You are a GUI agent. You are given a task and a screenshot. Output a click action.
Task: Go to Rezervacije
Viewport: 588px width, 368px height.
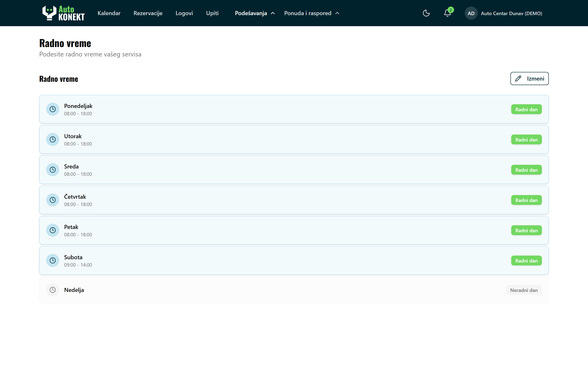[x=148, y=13]
